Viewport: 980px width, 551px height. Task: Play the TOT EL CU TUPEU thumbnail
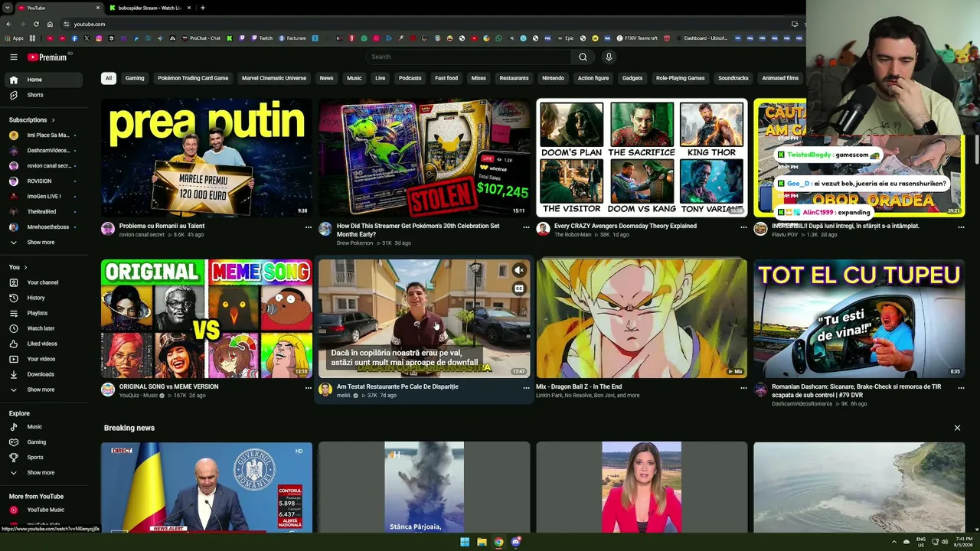[x=859, y=318]
